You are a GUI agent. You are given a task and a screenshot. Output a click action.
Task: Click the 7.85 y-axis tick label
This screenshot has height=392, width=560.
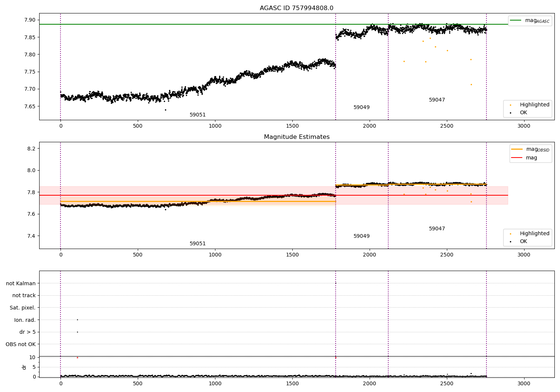(30, 37)
